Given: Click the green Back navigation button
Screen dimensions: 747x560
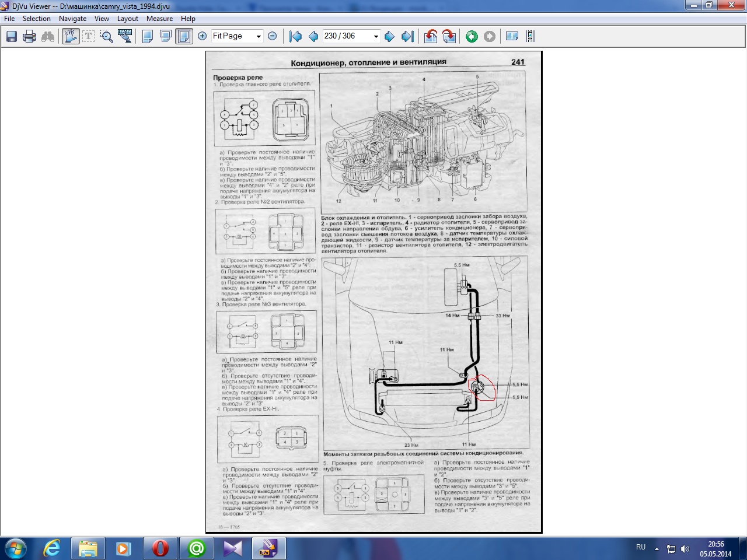Looking at the screenshot, I should pyautogui.click(x=472, y=36).
